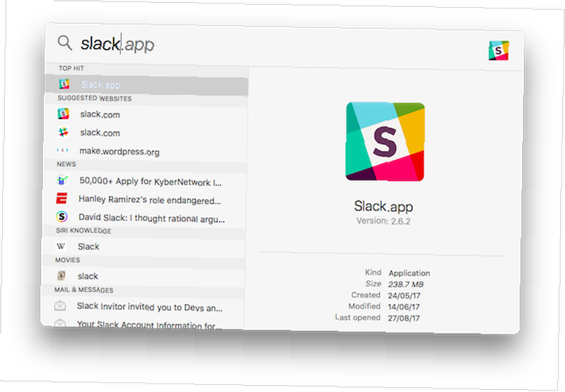Viewport: 565px width, 392px height.
Task: Click the Size value '238.7 MB'
Action: point(406,284)
